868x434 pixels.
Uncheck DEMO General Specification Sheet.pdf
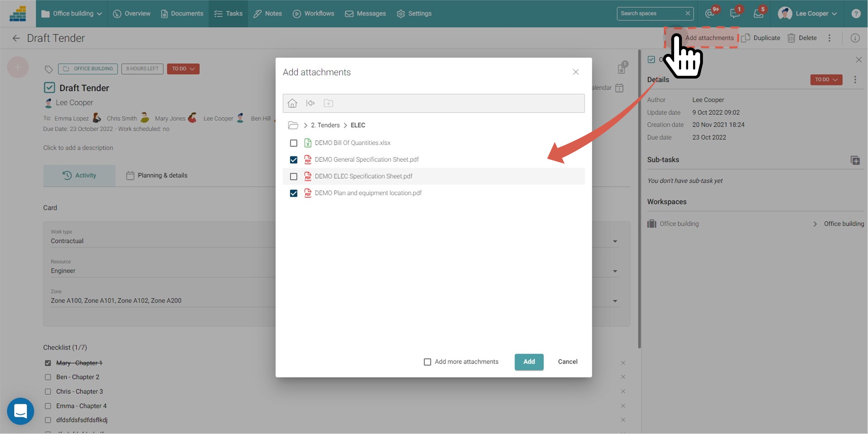pyautogui.click(x=294, y=160)
